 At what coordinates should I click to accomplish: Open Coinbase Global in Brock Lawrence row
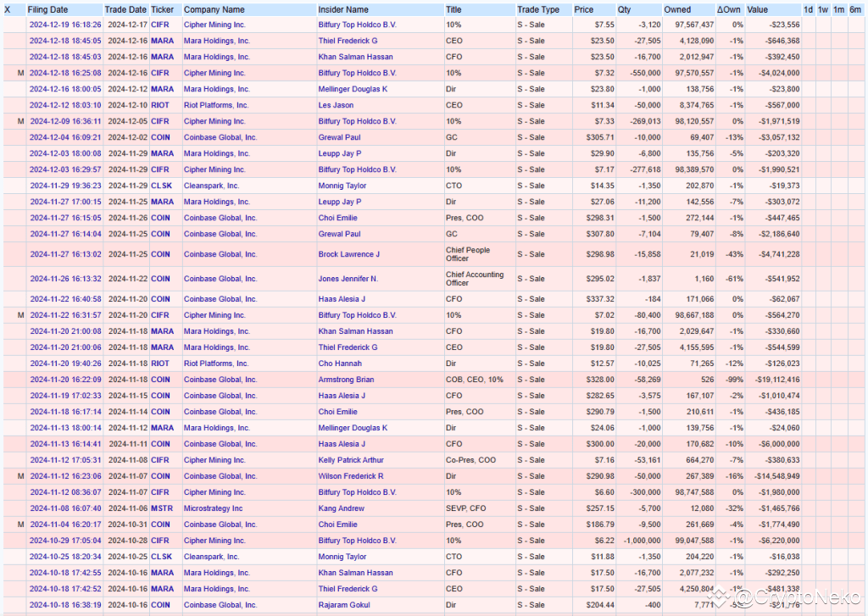tap(220, 254)
